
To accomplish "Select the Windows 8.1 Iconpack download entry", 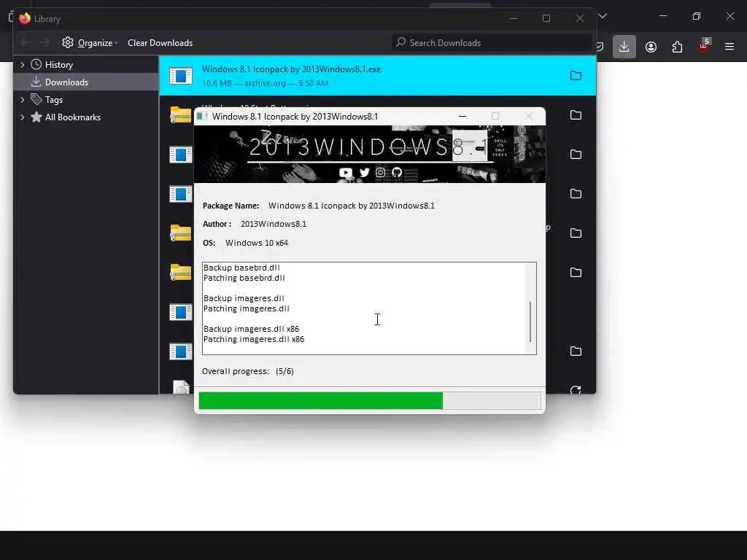I will tap(377, 76).
